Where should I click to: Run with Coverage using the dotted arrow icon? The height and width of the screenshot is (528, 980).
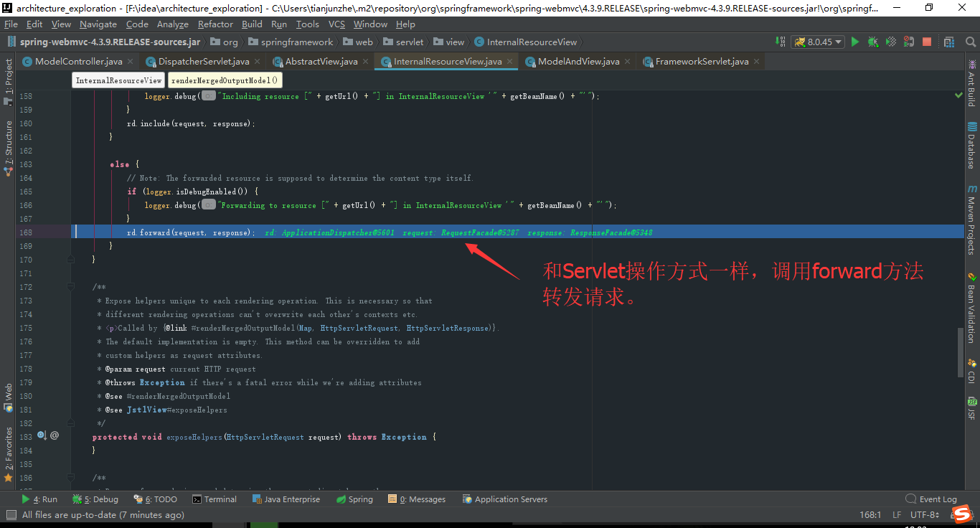(x=891, y=42)
